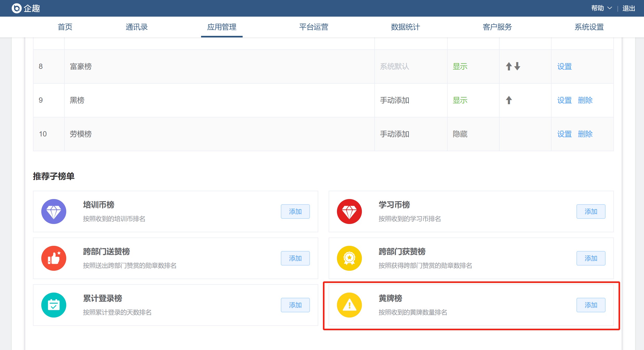Add the 黄牌榜 sub-ranking
This screenshot has height=350, width=644.
point(590,305)
